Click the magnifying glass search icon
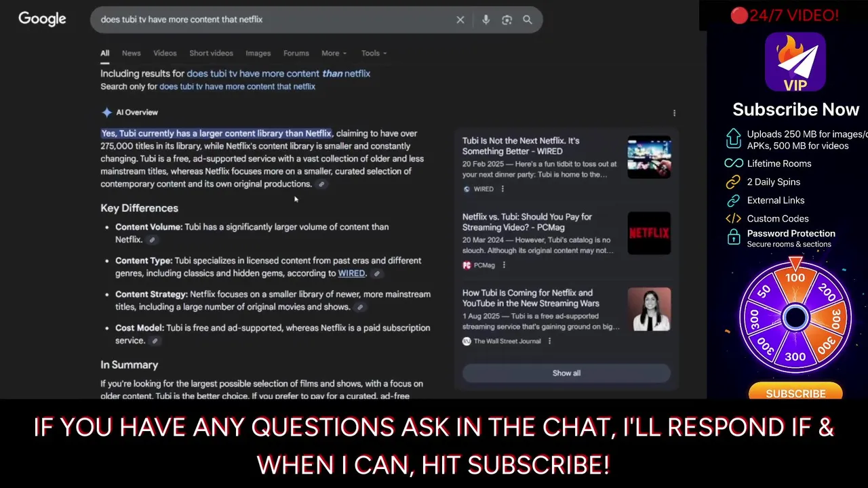This screenshot has height=488, width=868. (527, 20)
